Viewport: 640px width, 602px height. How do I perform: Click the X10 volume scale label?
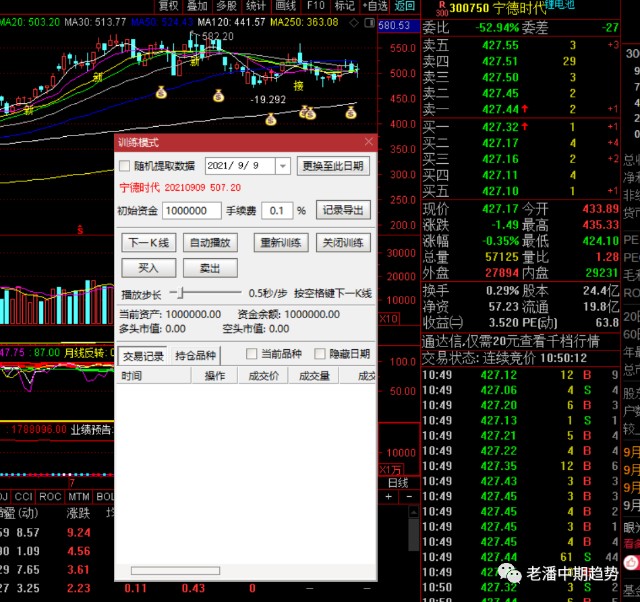coord(389,319)
